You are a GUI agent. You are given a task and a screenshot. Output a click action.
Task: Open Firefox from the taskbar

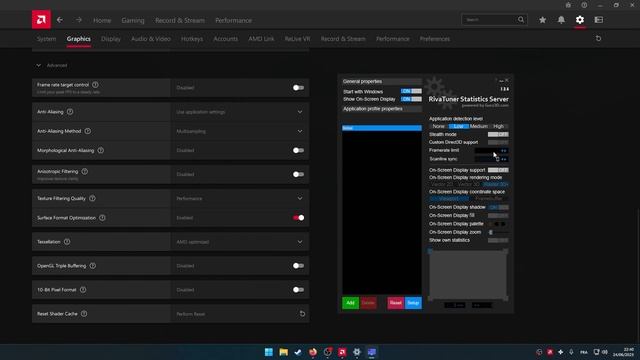pos(313,352)
